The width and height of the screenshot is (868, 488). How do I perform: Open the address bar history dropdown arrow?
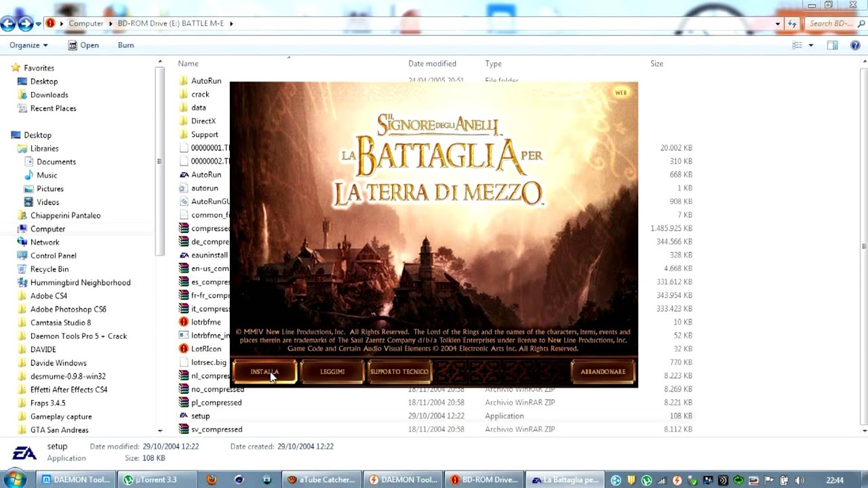[778, 24]
